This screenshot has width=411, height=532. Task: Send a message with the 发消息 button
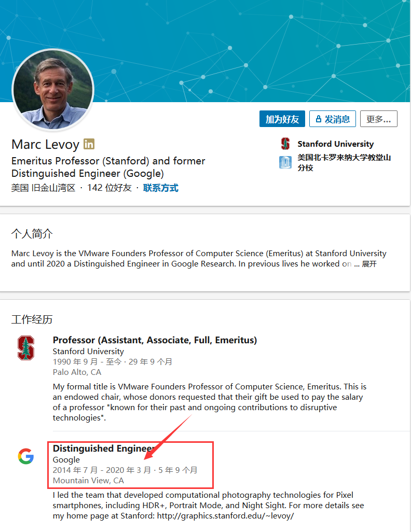coord(333,119)
